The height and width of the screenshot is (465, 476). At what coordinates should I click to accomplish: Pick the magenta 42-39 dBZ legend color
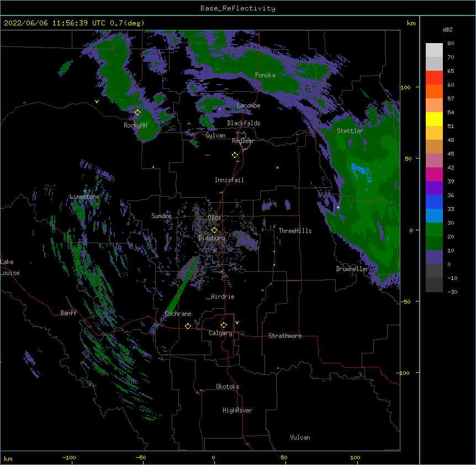(434, 174)
